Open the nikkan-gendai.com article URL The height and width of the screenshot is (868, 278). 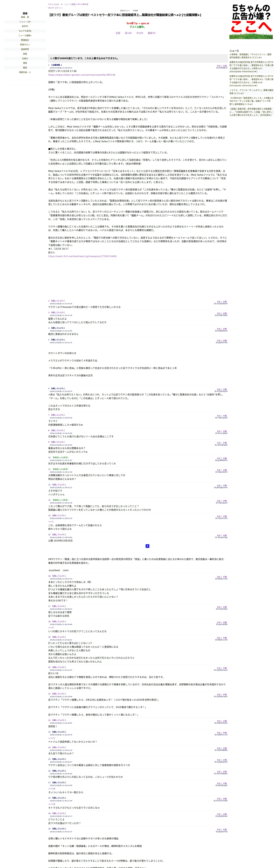tap(82, 75)
